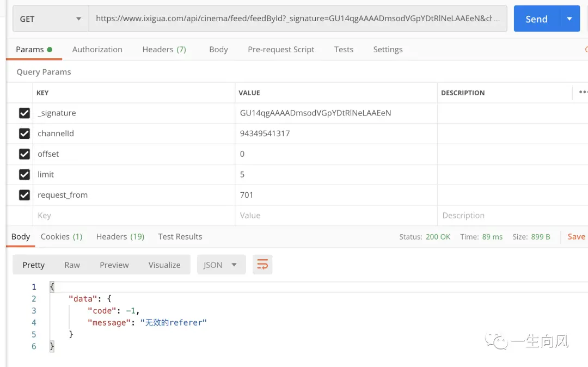Screen dimensions: 588x367
Task: Click the GU14qgAAAADmsodVGpYDtRlNeLAAEeN value cell
Action: click(x=336, y=113)
